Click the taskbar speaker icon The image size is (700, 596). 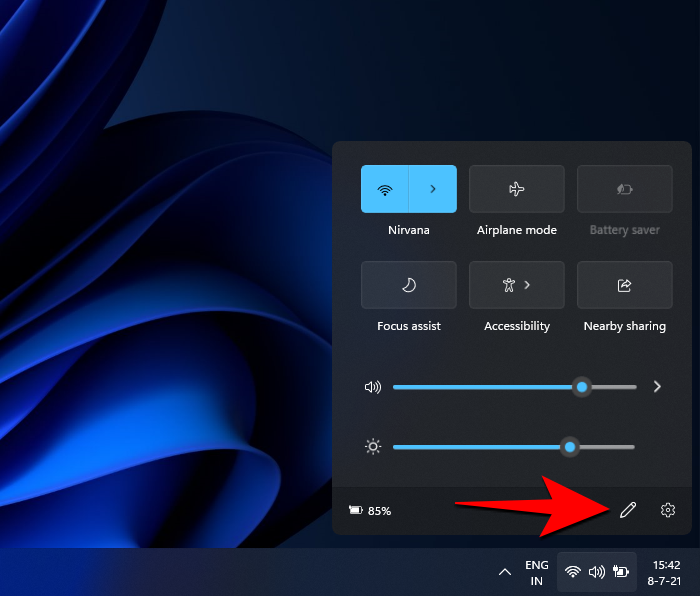[x=597, y=571]
